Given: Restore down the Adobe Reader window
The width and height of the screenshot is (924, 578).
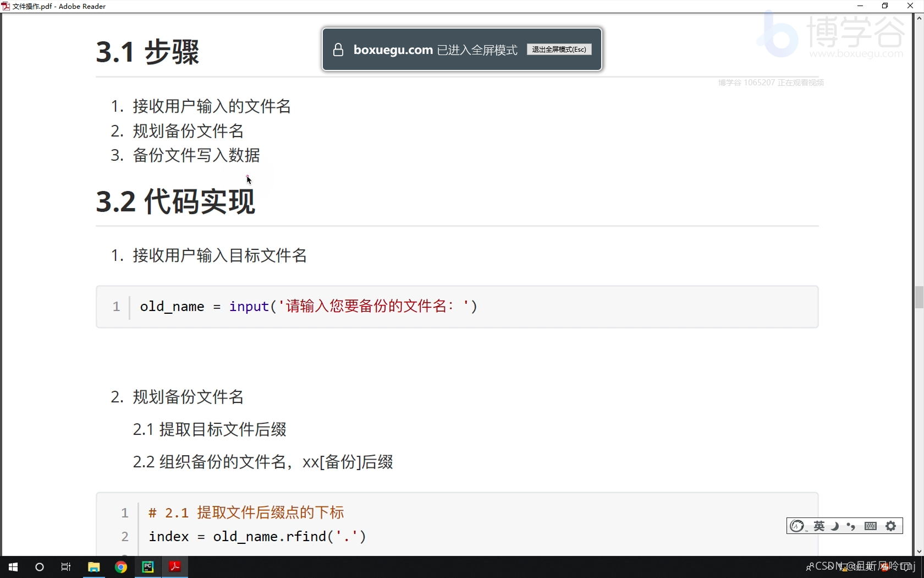Looking at the screenshot, I should (885, 6).
